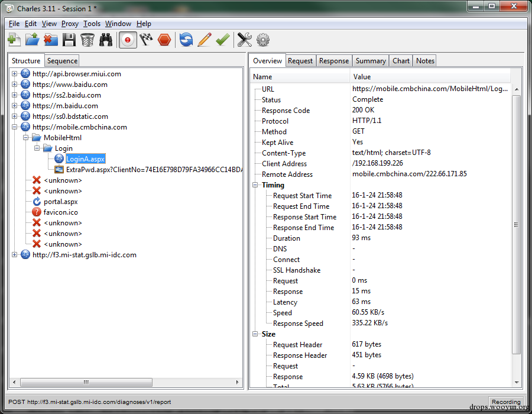Open Find with the binoculars icon
The image size is (532, 414).
106,40
